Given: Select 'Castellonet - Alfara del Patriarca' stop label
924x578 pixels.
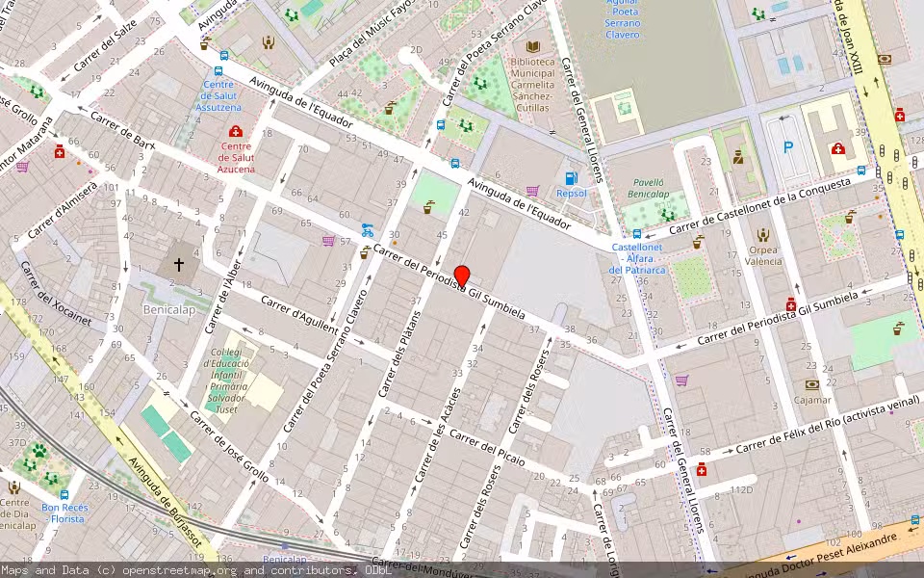Looking at the screenshot, I should point(637,258).
